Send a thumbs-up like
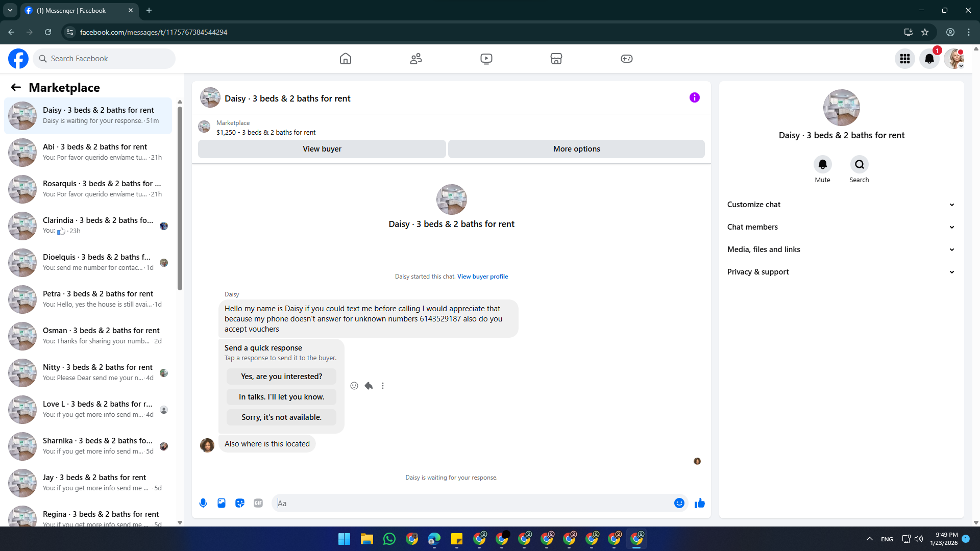This screenshot has width=980, height=551. (x=699, y=503)
